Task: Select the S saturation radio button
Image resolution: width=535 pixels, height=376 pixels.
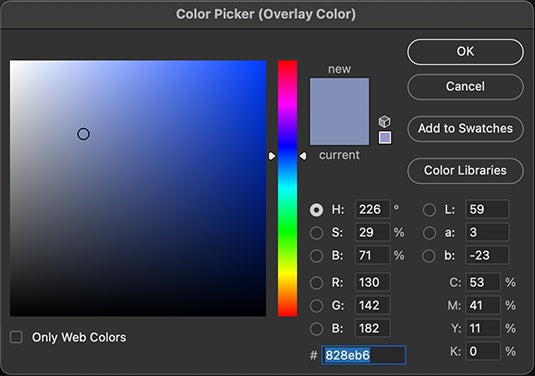Action: tap(316, 233)
